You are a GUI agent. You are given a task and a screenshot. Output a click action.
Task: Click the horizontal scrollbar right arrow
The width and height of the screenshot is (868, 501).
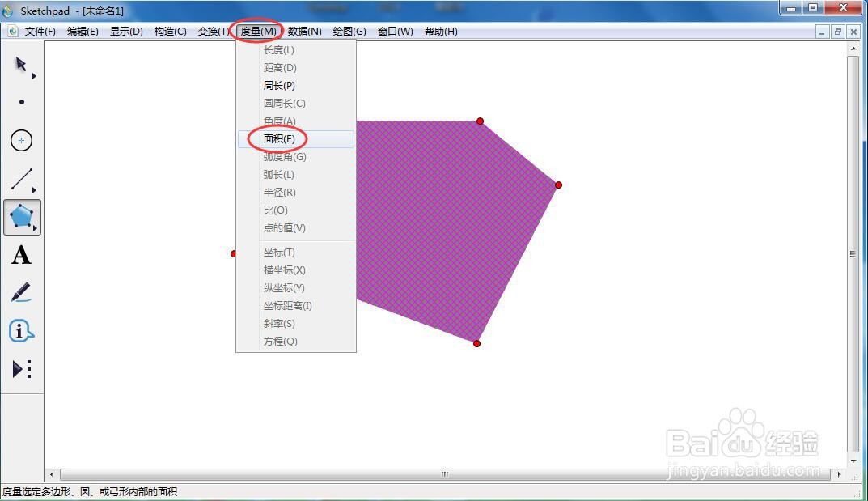[x=840, y=475]
